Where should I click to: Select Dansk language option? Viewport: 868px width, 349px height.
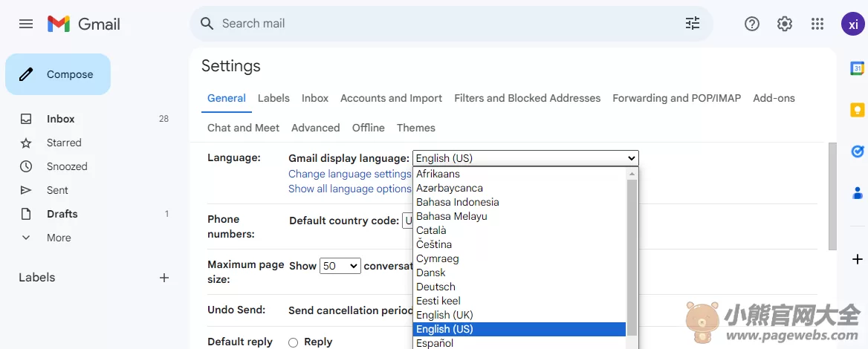tap(519, 273)
